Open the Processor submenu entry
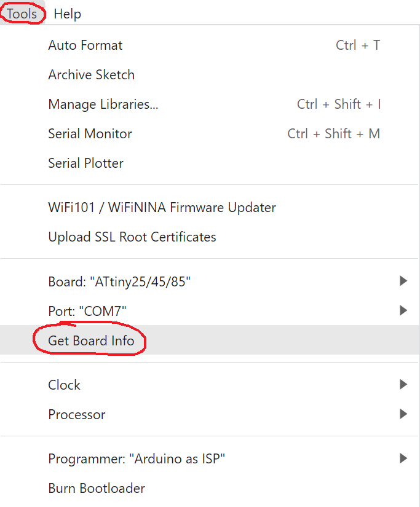Image resolution: width=420 pixels, height=507 pixels. [x=77, y=415]
